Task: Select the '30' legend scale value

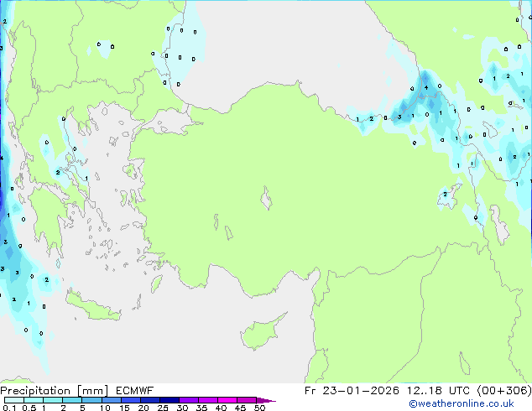Action: 182,408
